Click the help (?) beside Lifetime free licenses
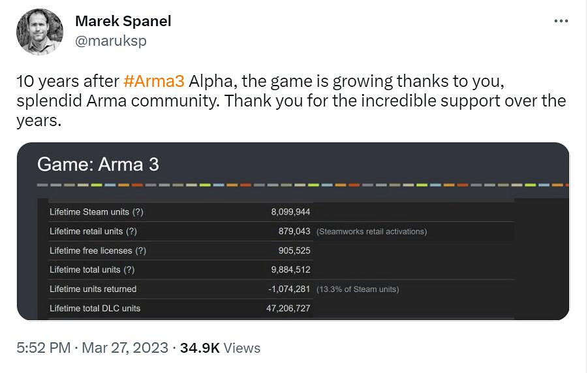588x373 pixels. 141,251
